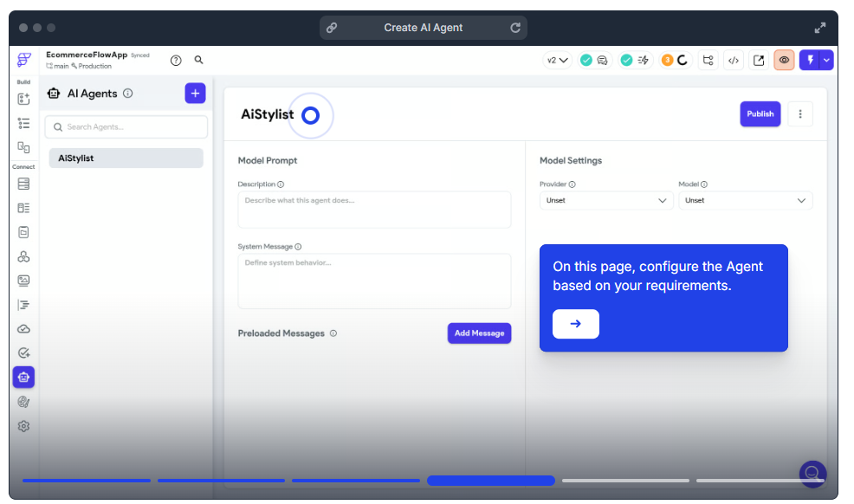Screen dimensions: 854x504
Task: Click the Production environment label
Action: coord(92,67)
